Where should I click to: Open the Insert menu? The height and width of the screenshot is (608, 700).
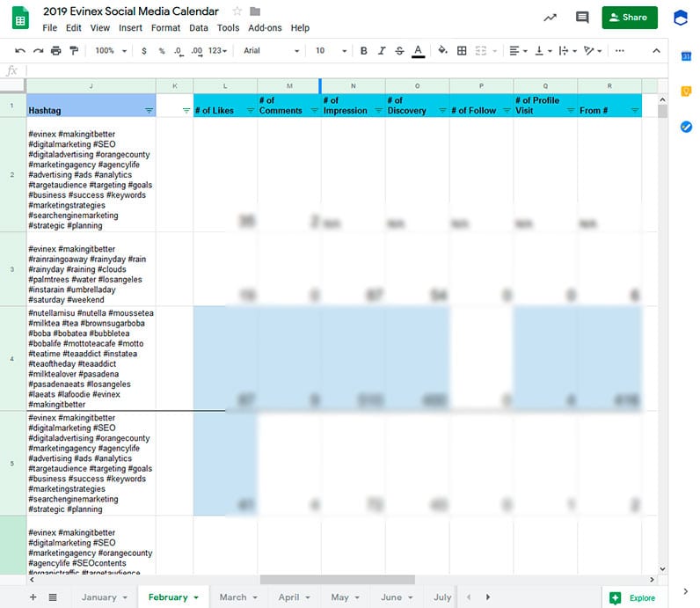tap(130, 27)
